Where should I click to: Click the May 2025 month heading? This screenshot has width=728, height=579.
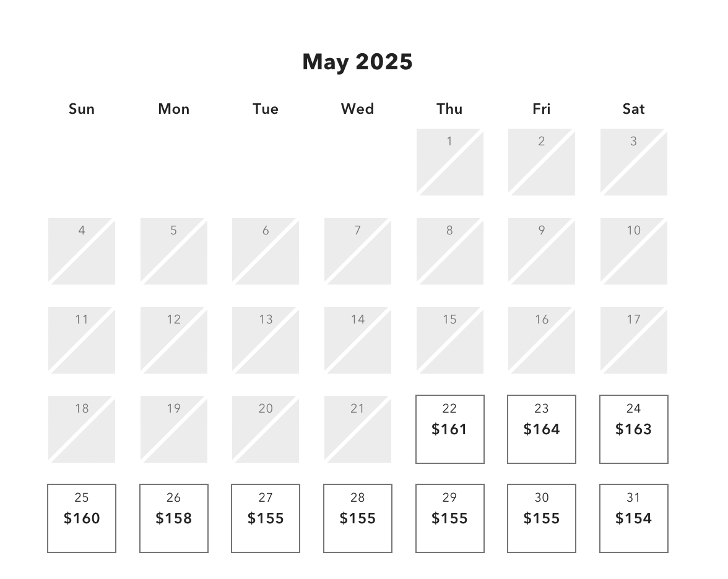[357, 62]
